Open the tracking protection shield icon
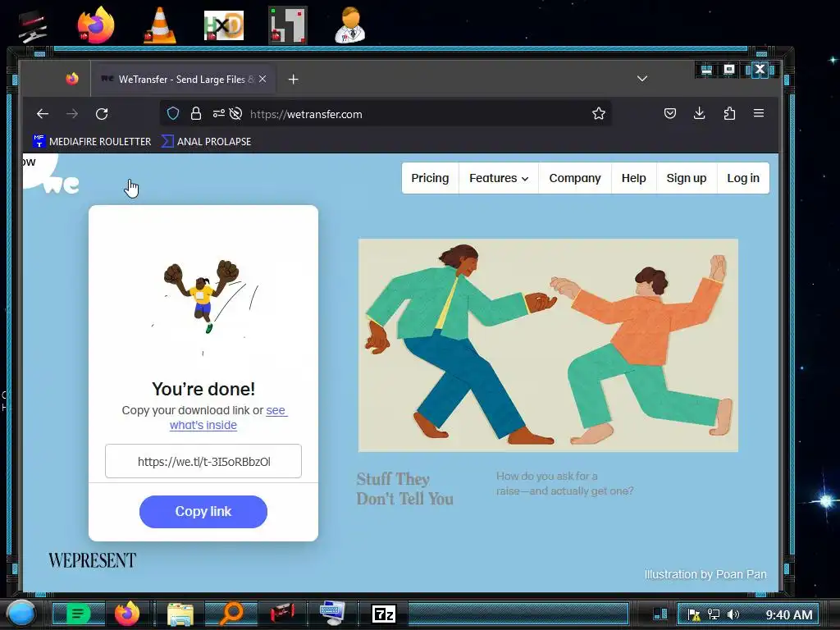The height and width of the screenshot is (630, 840). click(x=172, y=113)
